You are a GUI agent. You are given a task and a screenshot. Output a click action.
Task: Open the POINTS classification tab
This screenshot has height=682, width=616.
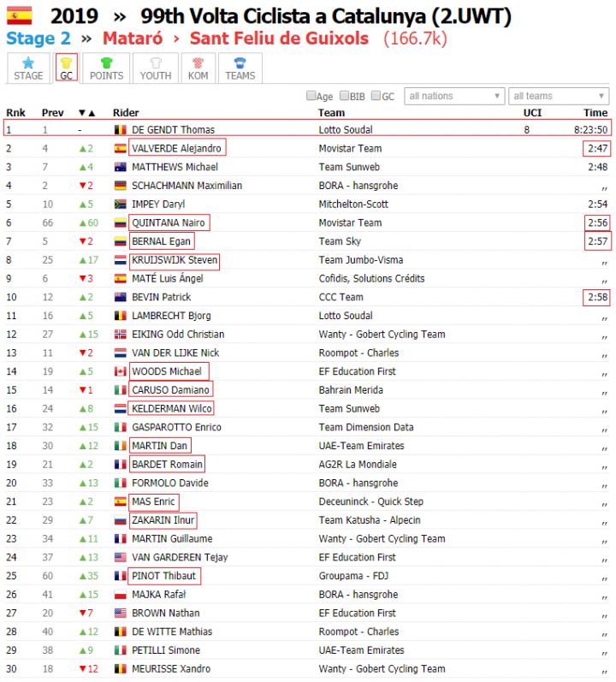(106, 68)
